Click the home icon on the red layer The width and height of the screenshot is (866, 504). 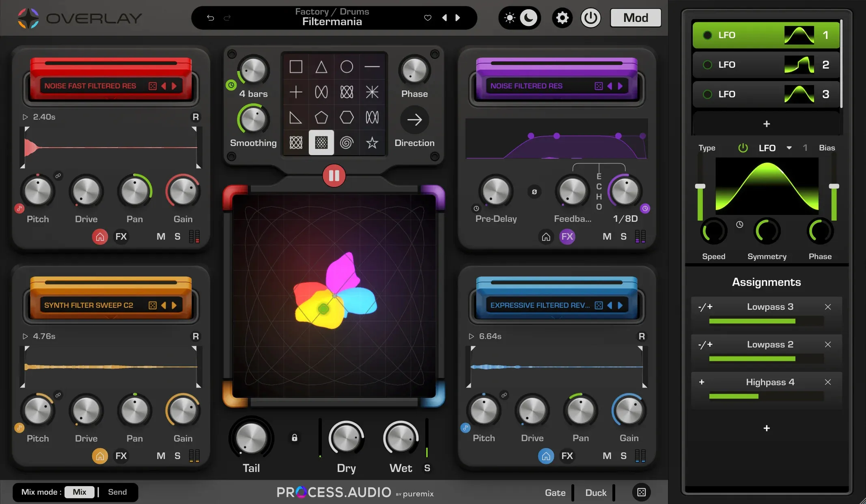tap(100, 237)
